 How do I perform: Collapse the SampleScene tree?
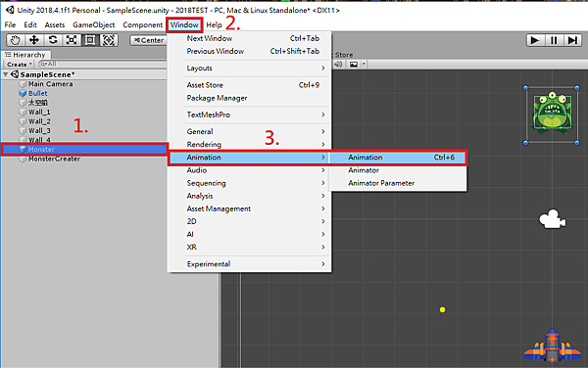[x=5, y=74]
